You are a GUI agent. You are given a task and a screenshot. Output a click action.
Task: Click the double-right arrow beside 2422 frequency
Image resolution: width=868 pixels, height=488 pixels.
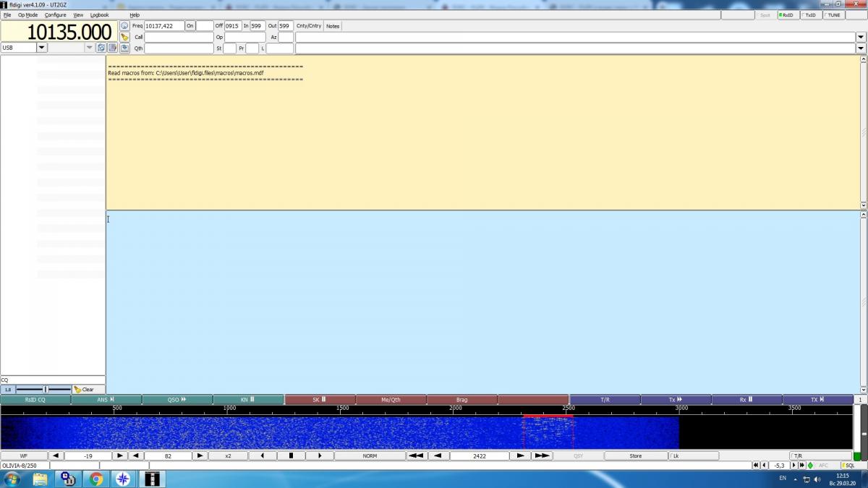[x=542, y=456]
